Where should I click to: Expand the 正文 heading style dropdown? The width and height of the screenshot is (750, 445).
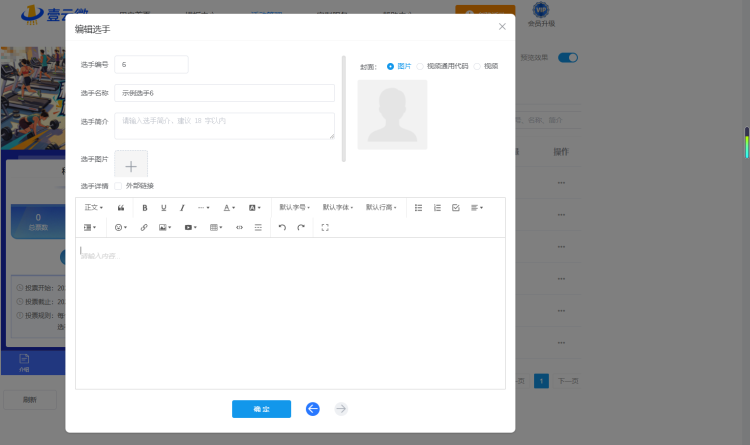(x=94, y=208)
